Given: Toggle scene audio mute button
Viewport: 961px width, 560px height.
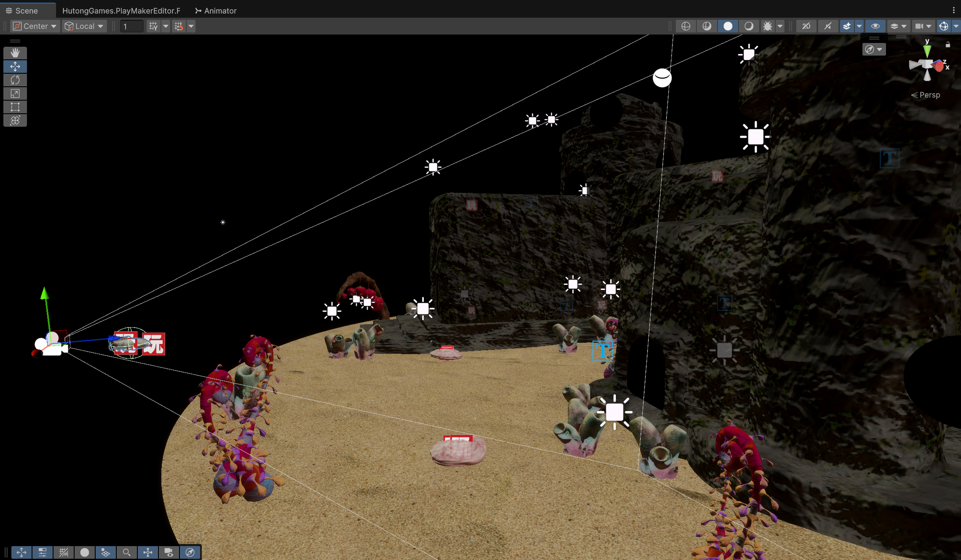Looking at the screenshot, I should pos(827,26).
